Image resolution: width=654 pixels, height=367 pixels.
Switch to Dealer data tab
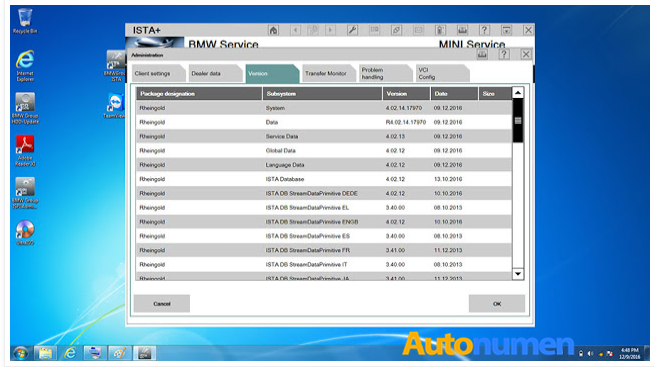point(215,73)
